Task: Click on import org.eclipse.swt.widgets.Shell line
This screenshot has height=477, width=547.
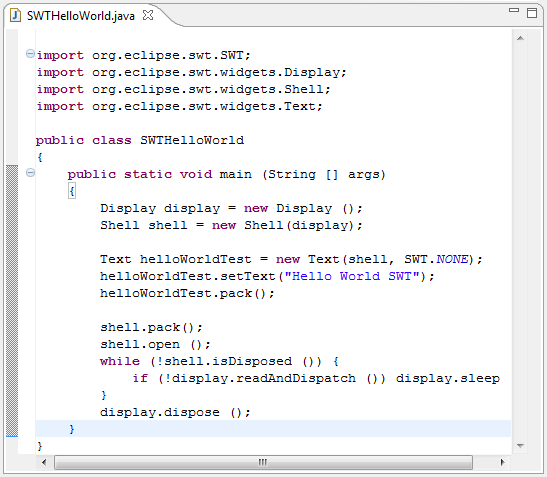Action: [183, 89]
